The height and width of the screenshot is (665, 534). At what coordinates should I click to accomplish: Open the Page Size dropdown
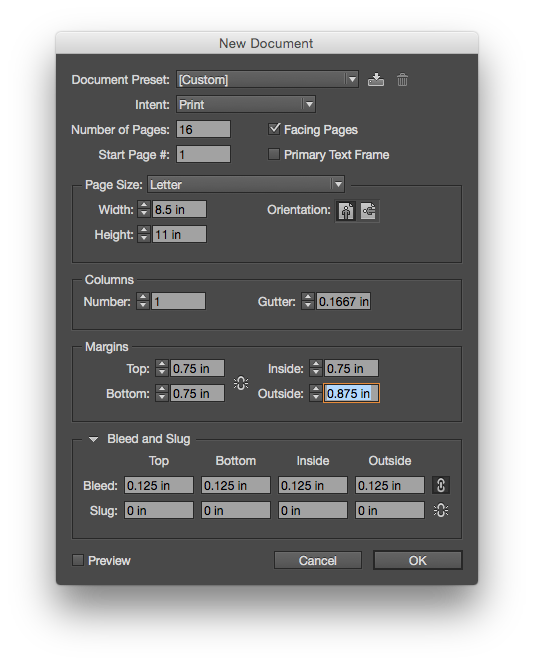coord(246,184)
